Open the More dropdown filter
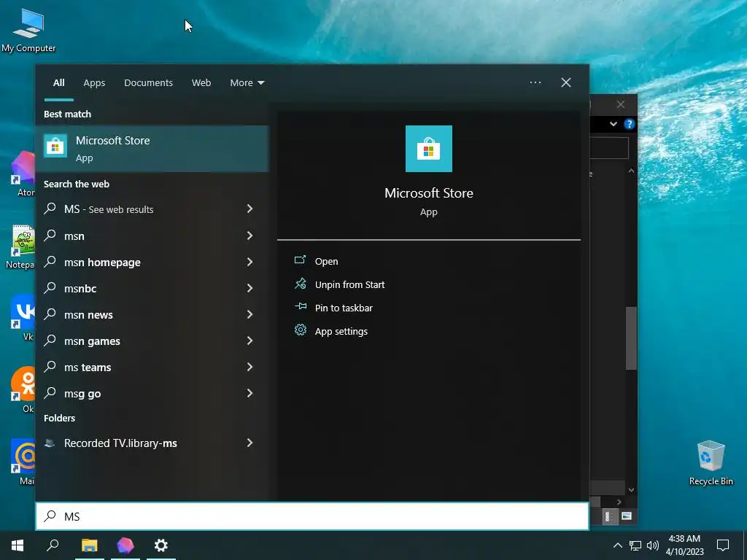 (247, 83)
